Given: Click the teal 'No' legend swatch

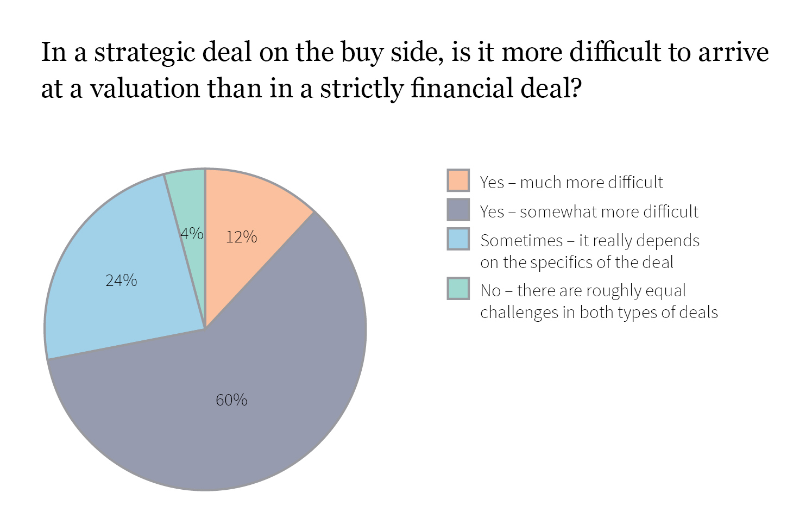Looking at the screenshot, I should coord(458,289).
